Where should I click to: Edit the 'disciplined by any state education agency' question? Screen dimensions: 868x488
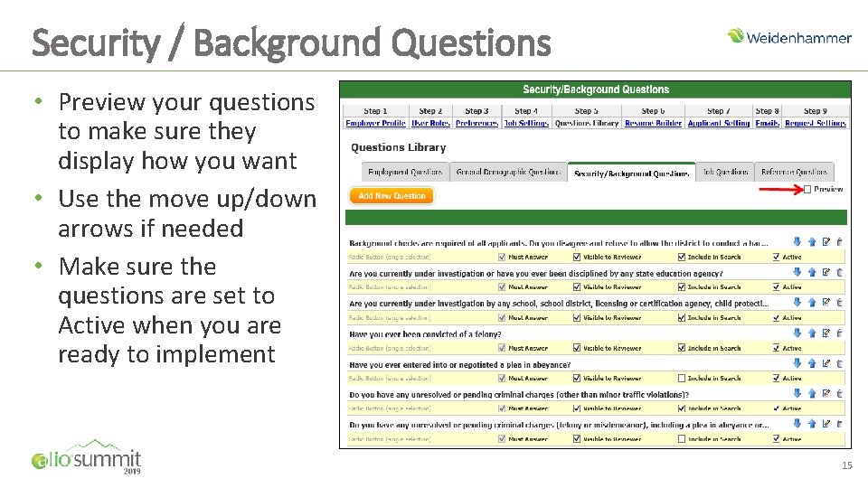click(x=826, y=272)
